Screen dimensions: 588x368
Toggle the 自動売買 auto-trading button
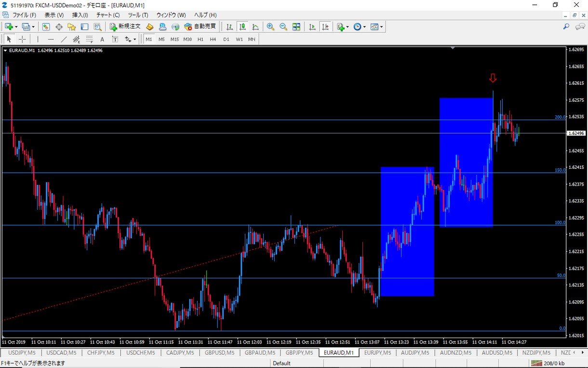pos(200,27)
